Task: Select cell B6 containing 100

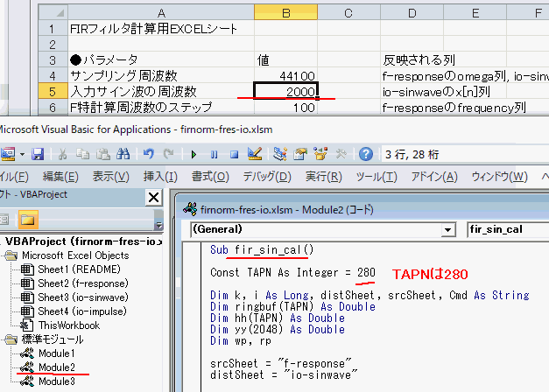Action: point(285,107)
